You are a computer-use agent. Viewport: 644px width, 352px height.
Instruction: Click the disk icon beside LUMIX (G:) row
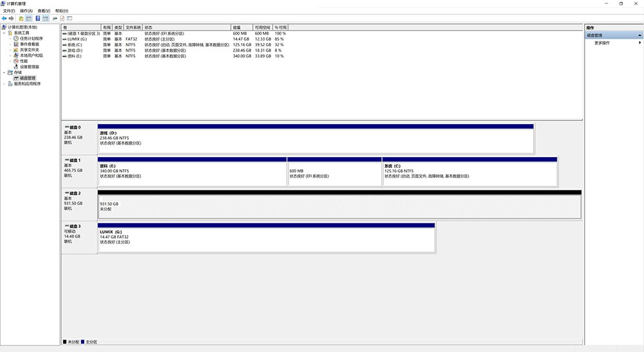(x=64, y=39)
